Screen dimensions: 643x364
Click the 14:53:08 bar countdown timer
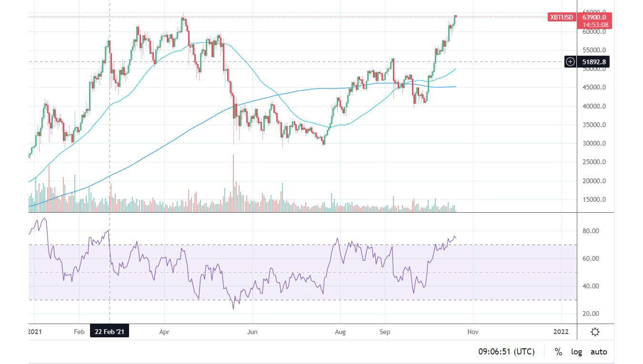click(x=594, y=25)
